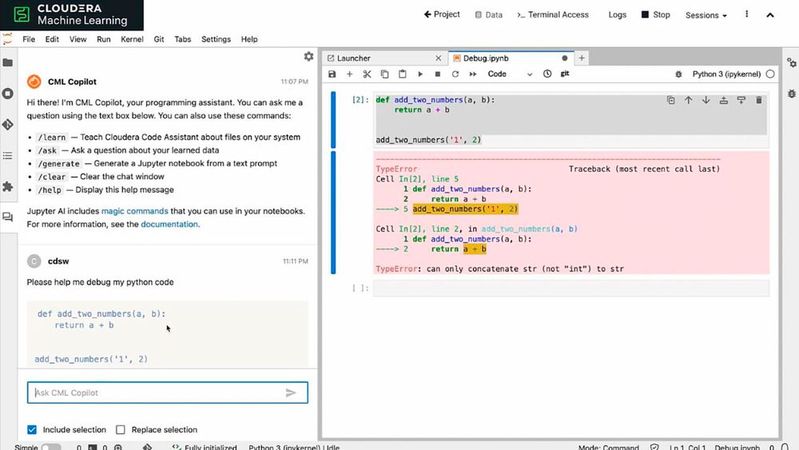Open running terminals and kernels sidebar icon
Screen dimensions: 799x450
pos(8,94)
